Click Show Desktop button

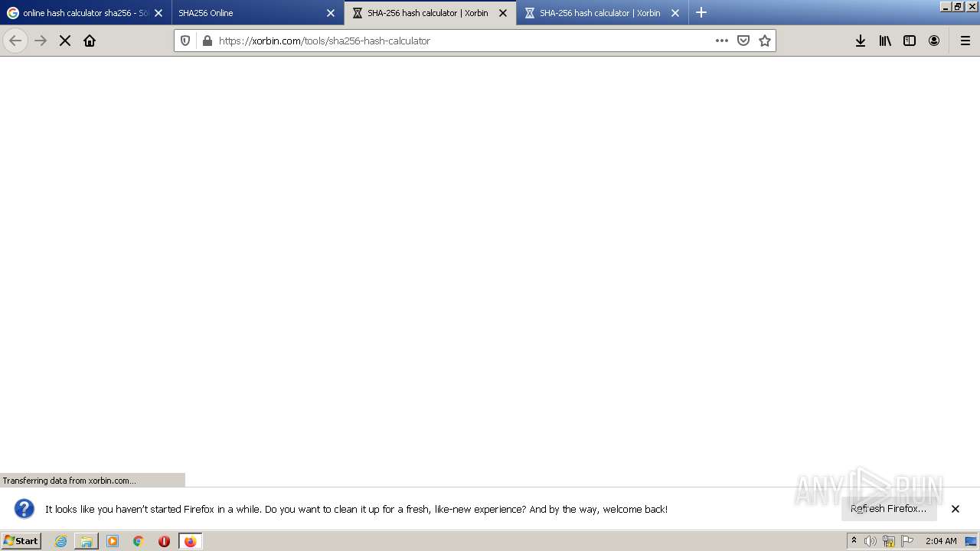(x=972, y=541)
